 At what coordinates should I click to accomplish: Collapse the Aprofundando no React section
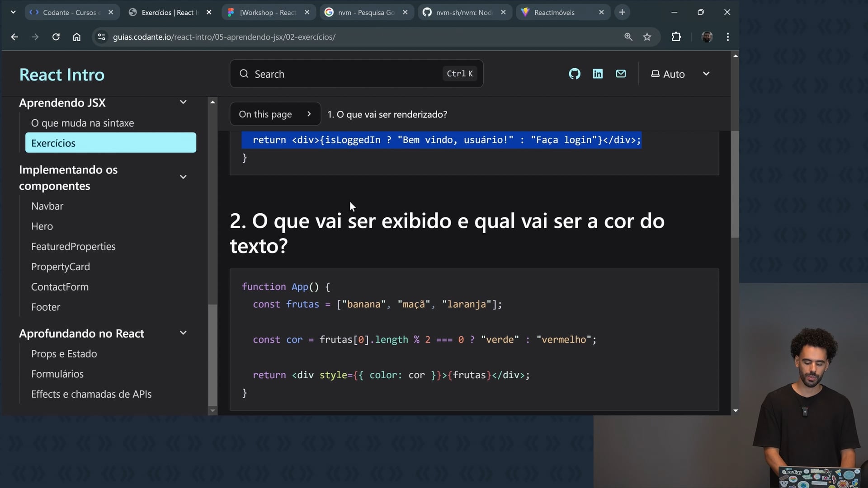(x=183, y=333)
